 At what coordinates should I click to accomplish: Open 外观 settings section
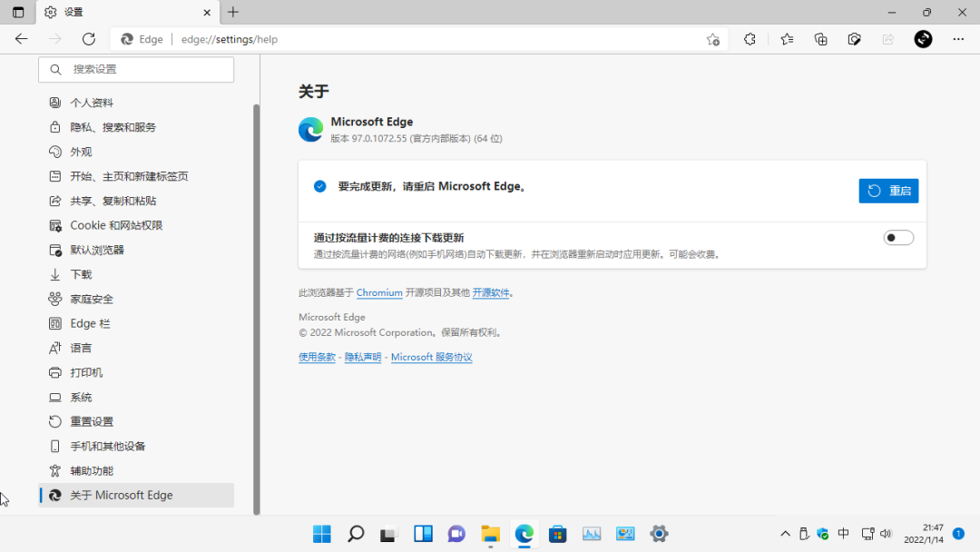(x=136, y=152)
